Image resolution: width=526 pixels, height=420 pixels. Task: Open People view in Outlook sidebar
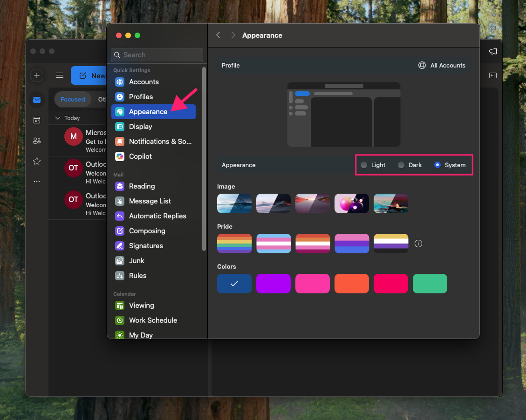[x=37, y=141]
